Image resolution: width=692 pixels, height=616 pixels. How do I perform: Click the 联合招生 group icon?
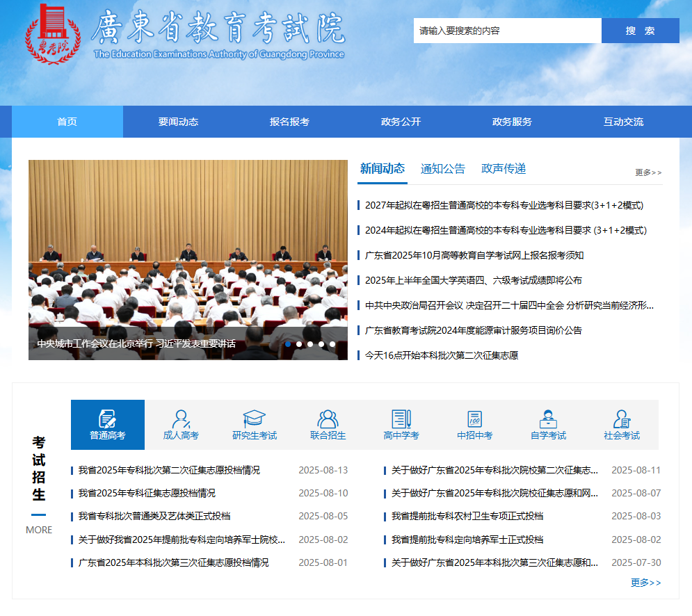coord(328,419)
